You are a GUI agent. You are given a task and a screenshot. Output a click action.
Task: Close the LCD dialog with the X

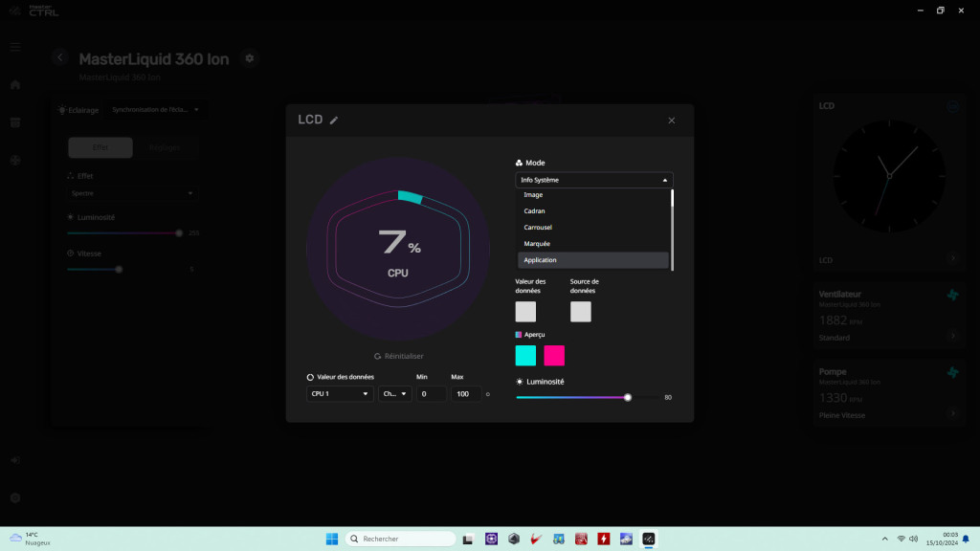(671, 120)
